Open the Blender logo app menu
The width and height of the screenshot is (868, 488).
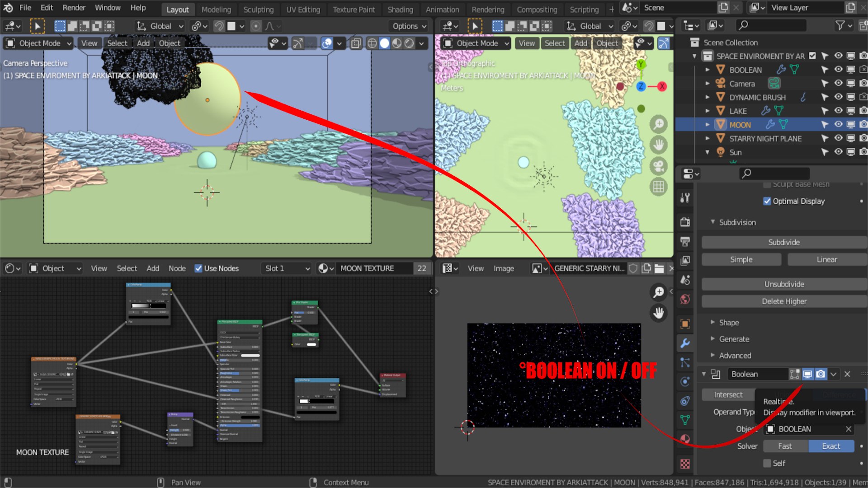8,8
